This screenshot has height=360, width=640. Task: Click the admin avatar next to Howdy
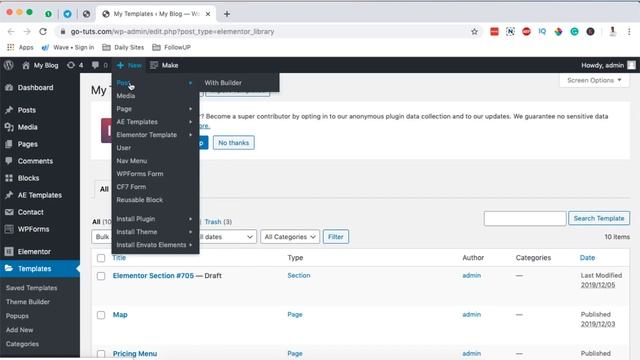coord(631,65)
